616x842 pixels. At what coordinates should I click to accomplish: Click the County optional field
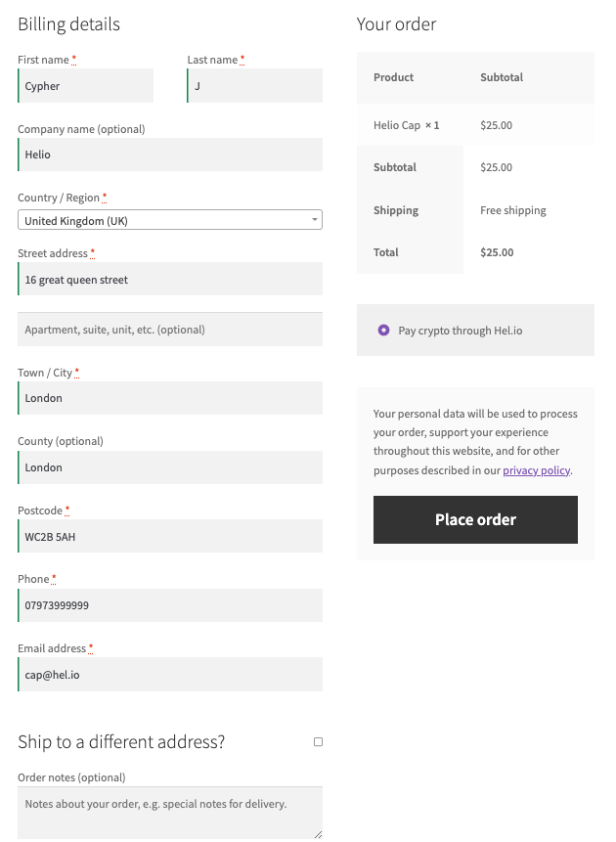tap(170, 467)
